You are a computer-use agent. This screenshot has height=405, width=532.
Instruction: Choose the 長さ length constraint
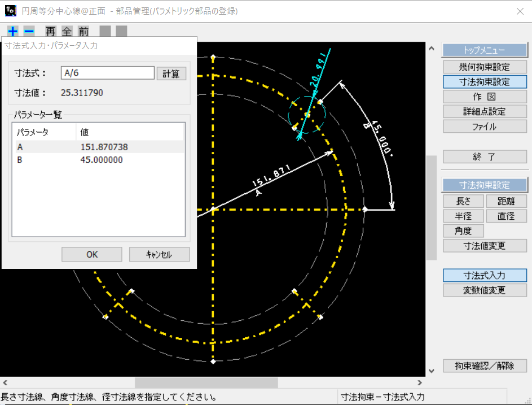tap(463, 201)
